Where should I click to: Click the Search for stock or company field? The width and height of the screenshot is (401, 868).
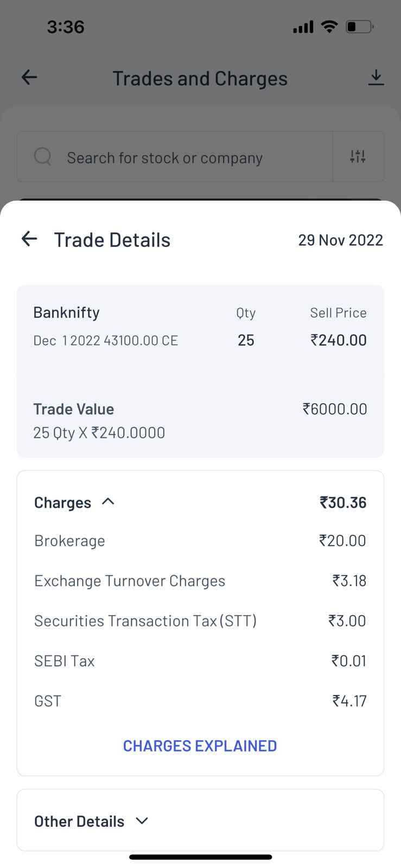[174, 157]
